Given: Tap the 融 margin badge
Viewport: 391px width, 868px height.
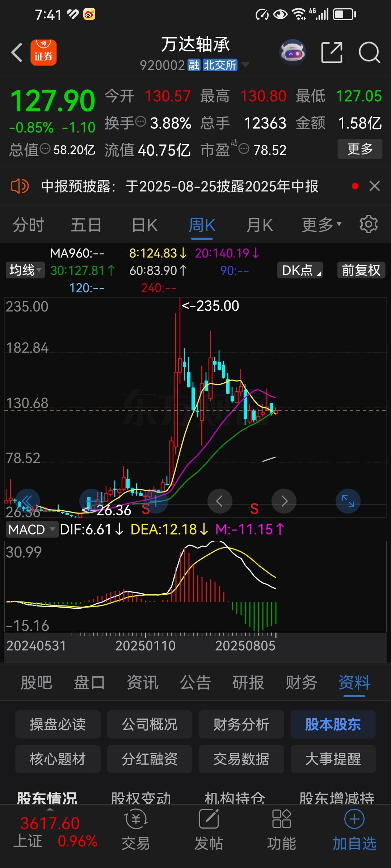Looking at the screenshot, I should pos(194,65).
